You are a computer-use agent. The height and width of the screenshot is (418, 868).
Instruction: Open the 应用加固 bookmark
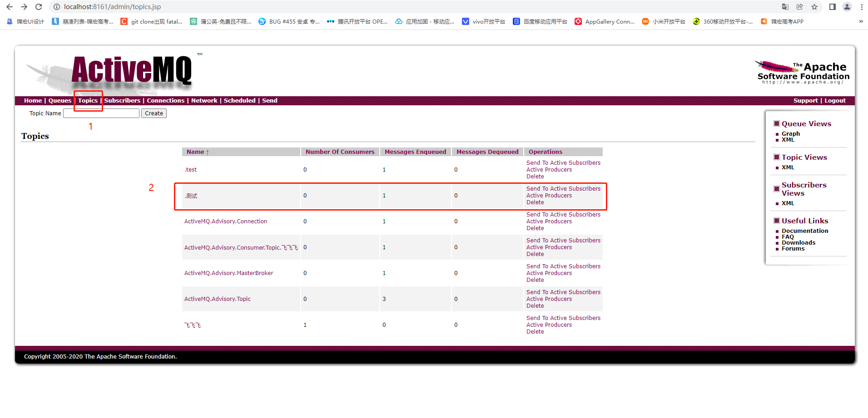tap(425, 21)
